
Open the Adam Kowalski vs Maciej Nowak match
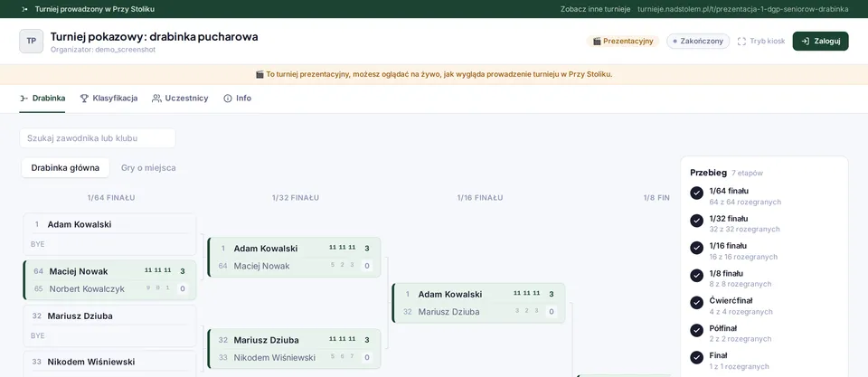[x=294, y=258]
